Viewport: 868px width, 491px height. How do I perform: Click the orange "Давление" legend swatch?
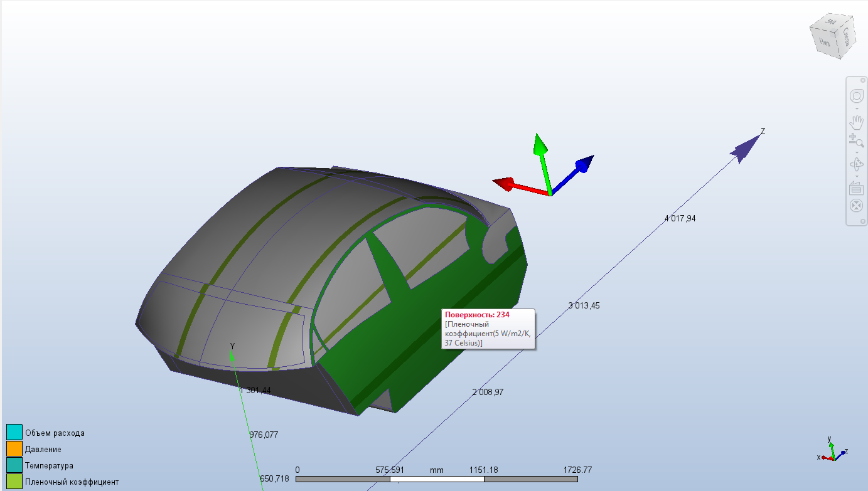[14, 449]
